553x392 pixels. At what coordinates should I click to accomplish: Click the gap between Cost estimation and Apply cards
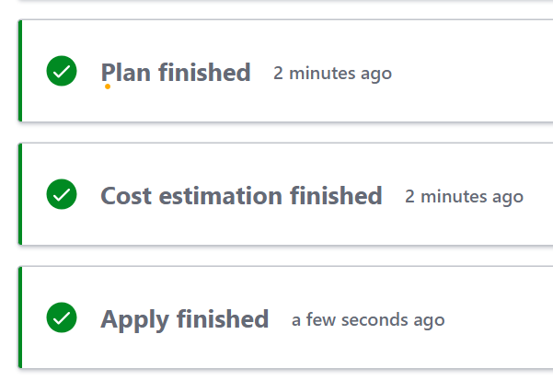coord(285,256)
